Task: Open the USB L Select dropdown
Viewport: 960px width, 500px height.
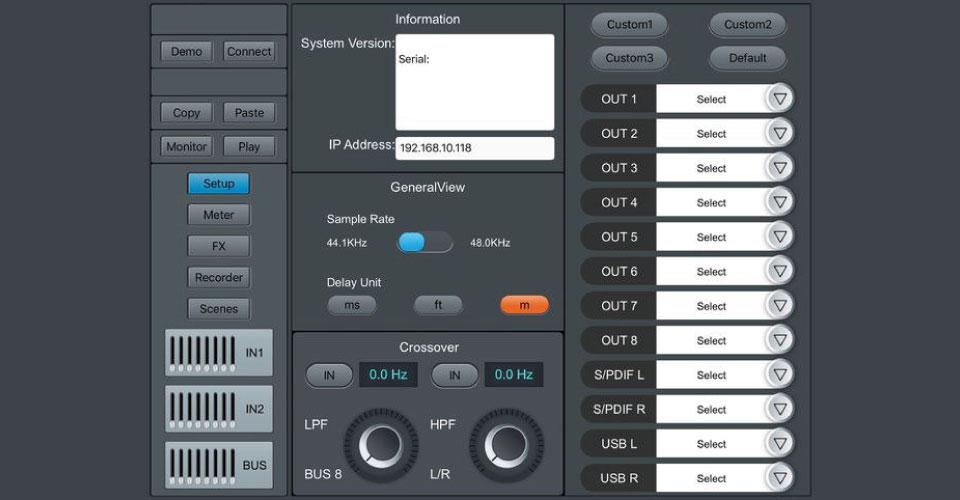Action: point(711,444)
